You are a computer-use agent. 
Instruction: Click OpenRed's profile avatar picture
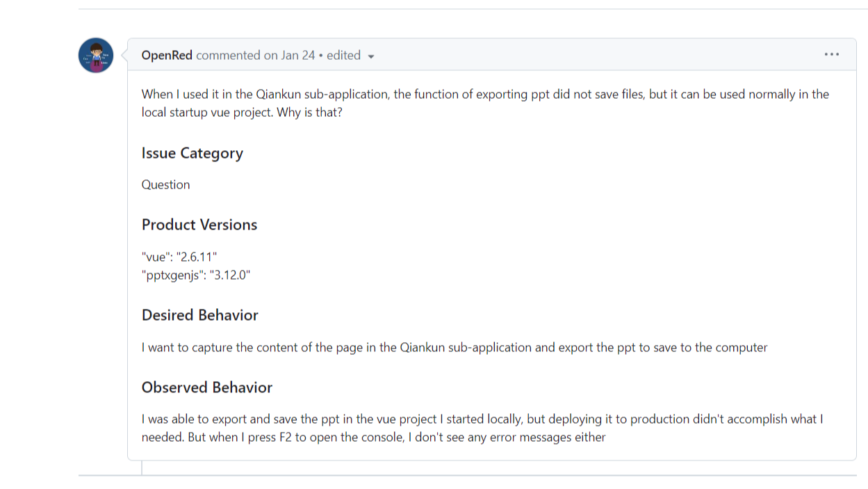(x=96, y=56)
